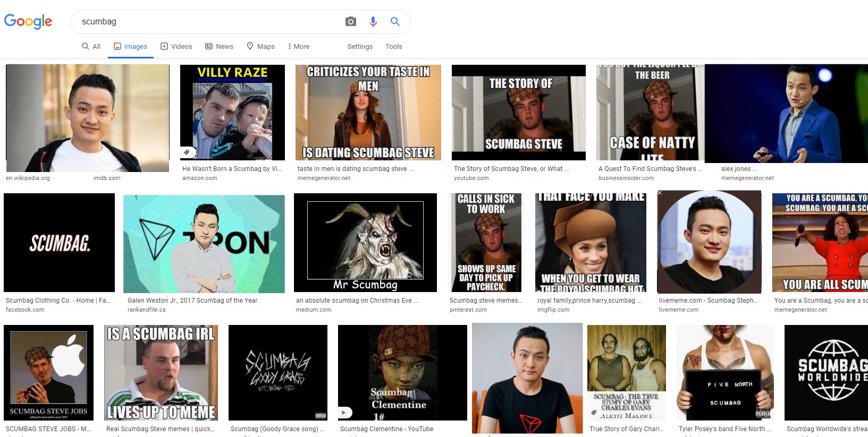Viewport: 868px width, 437px height.
Task: Click 'an absolute scumbag on Christmas Eve' caption
Action: [x=357, y=301]
